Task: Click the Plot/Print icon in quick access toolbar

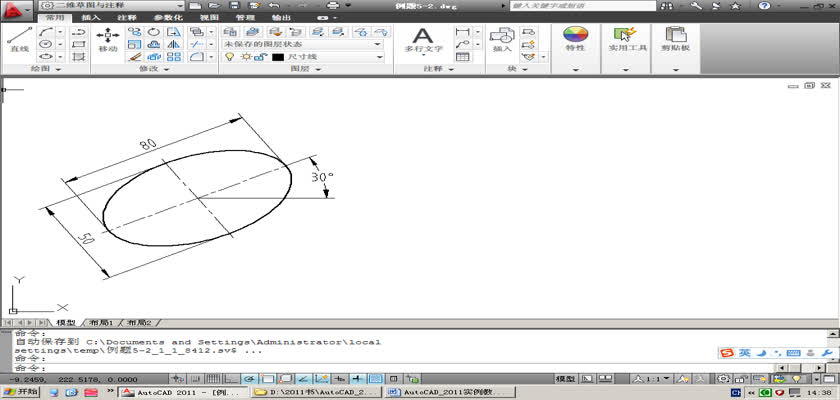Action: coord(334,5)
